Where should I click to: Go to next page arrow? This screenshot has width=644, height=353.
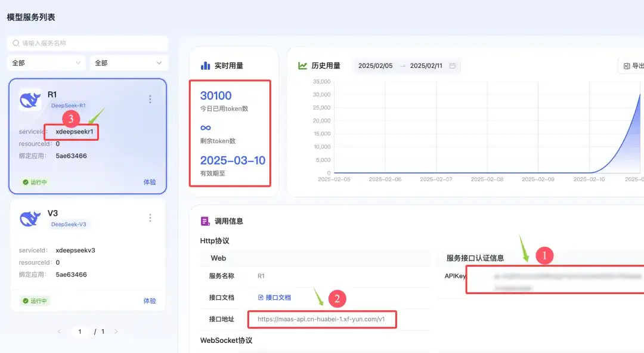[x=116, y=332]
